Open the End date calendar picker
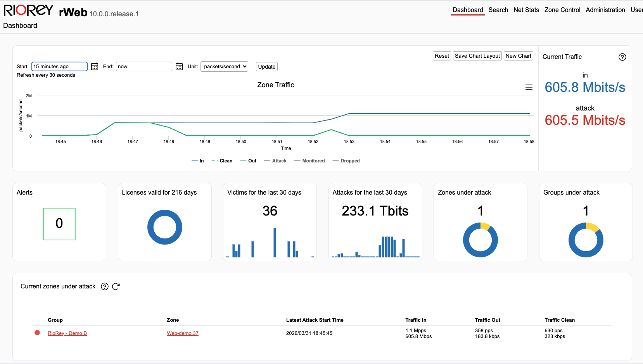The height and width of the screenshot is (364, 643). (179, 66)
